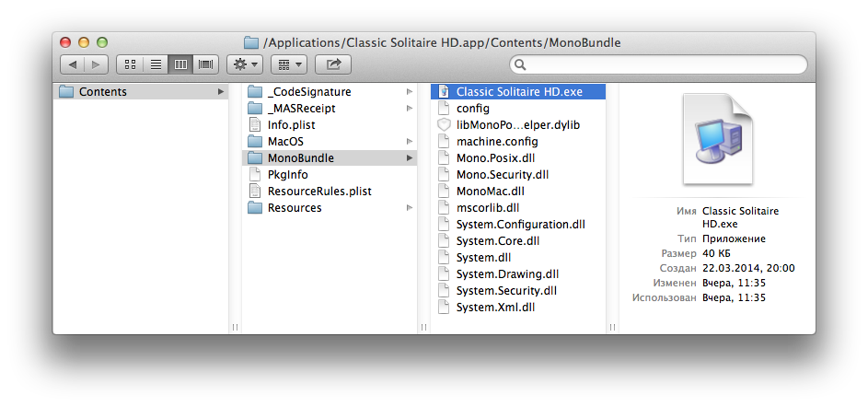Expand Resources with its arrow
Image resolution: width=868 pixels, height=407 pixels.
pos(410,208)
